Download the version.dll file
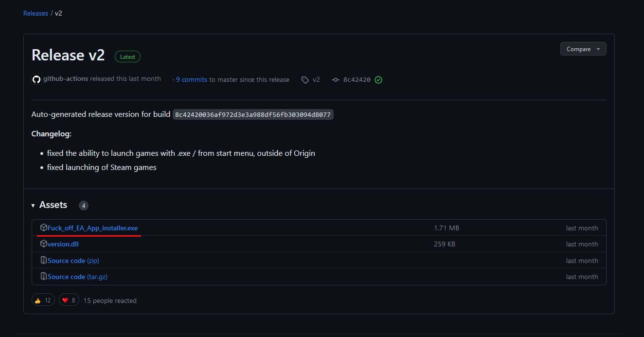This screenshot has width=644, height=337. [63, 244]
